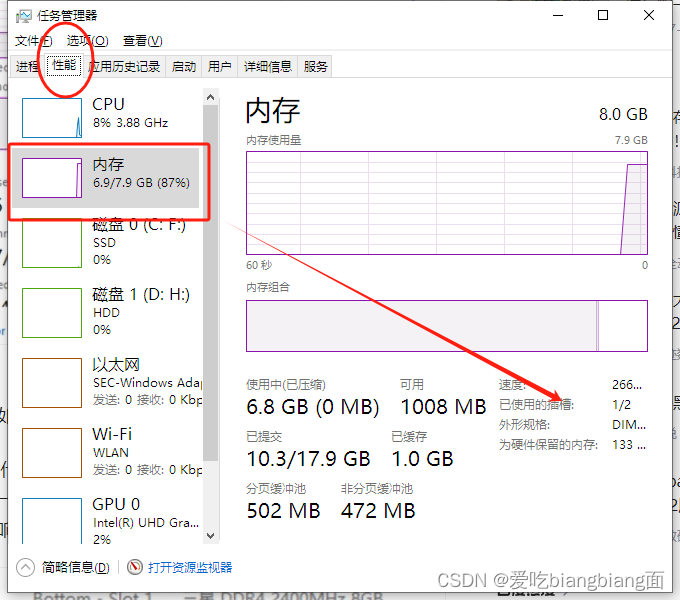Select the 以太网 graph thumbnail
This screenshot has width=680, height=600.
tap(52, 383)
